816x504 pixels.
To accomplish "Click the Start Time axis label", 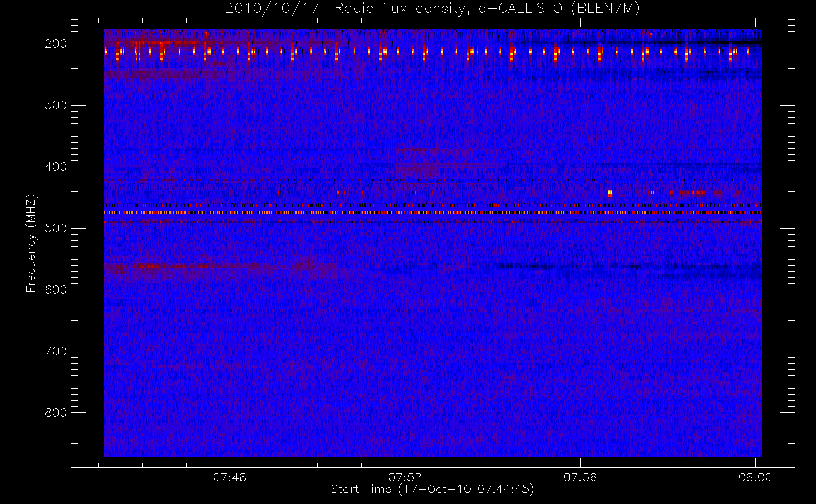I will pos(432,489).
